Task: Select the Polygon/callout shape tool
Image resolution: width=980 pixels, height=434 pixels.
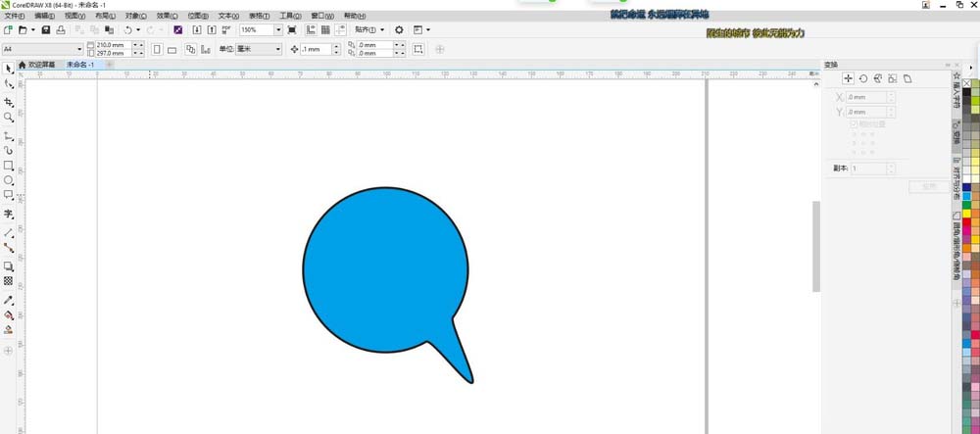Action: (8, 195)
